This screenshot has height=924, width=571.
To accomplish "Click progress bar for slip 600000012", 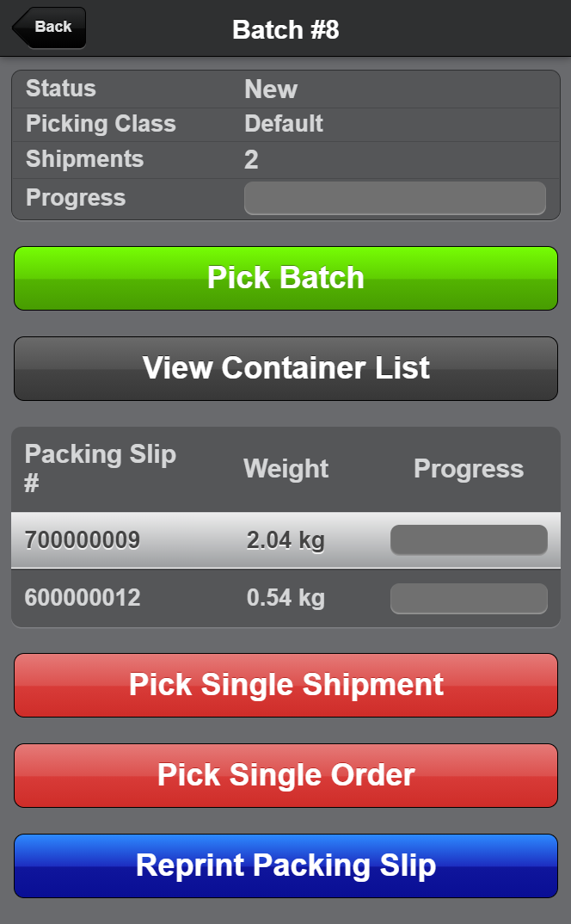I will (x=469, y=598).
